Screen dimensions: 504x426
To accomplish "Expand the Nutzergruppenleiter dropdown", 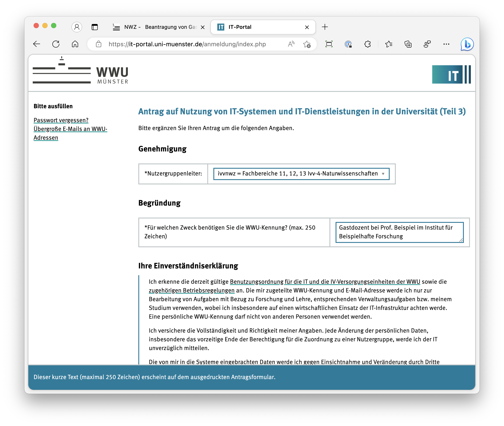I will coord(301,174).
